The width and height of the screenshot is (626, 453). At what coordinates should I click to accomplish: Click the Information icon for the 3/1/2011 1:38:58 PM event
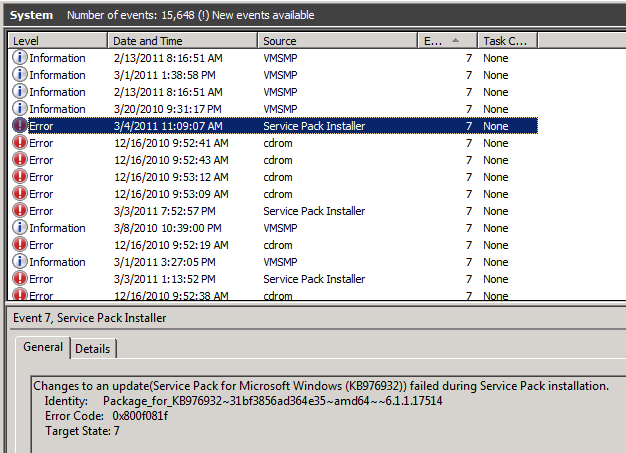(x=19, y=75)
